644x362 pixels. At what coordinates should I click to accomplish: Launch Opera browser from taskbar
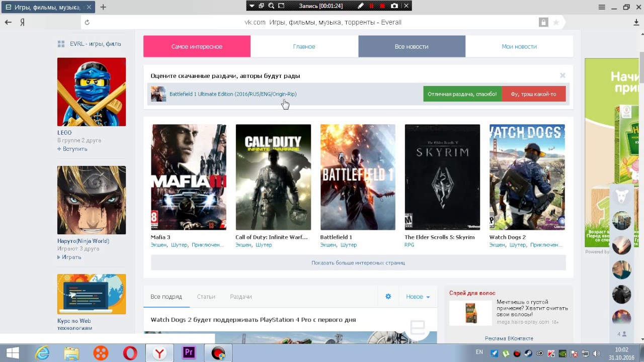tap(130, 353)
